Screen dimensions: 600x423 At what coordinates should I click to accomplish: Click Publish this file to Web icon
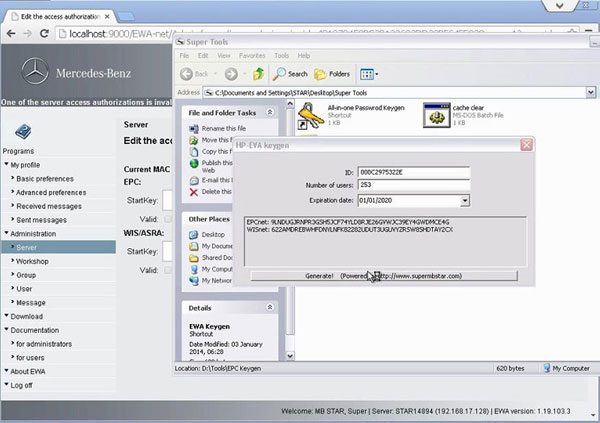click(194, 163)
